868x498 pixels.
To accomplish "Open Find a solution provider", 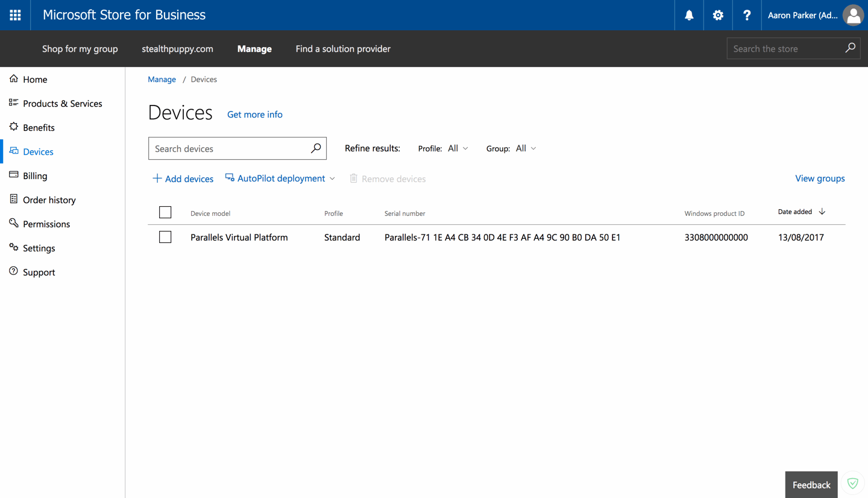I will tap(342, 49).
